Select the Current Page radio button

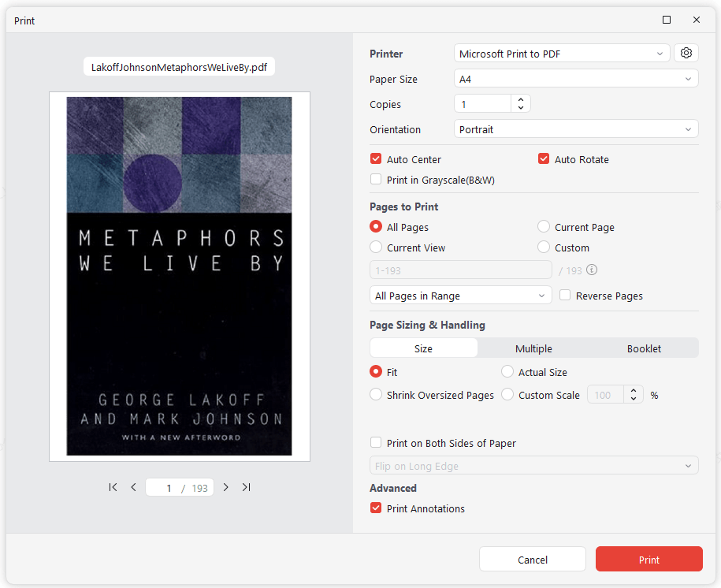click(544, 227)
